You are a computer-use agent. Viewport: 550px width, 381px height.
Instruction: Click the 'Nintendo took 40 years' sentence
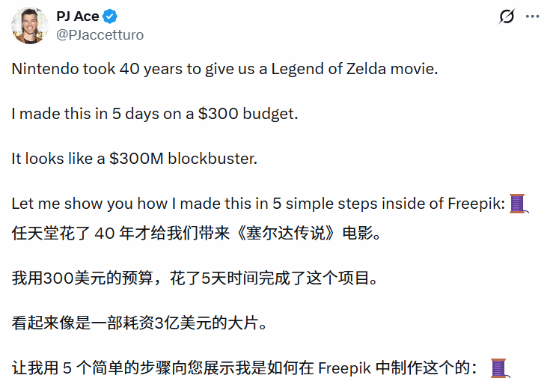point(225,69)
